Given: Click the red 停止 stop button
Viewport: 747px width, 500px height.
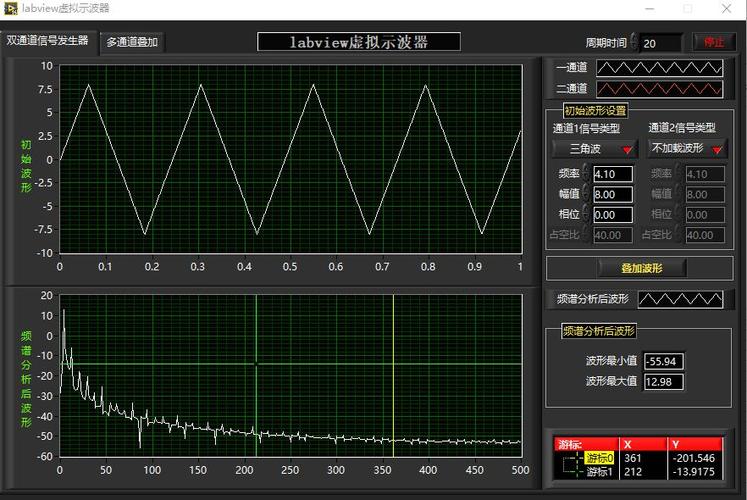Looking at the screenshot, I should 714,42.
